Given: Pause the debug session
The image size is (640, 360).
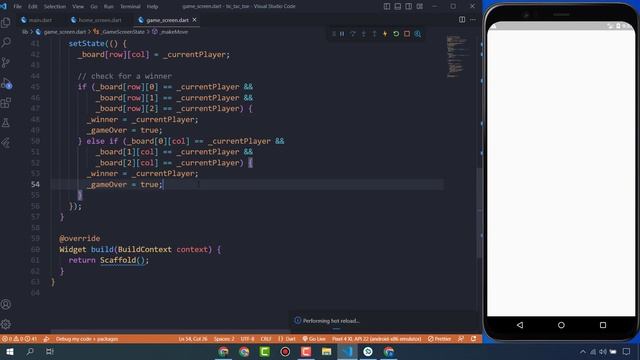Looking at the screenshot, I should 342,34.
